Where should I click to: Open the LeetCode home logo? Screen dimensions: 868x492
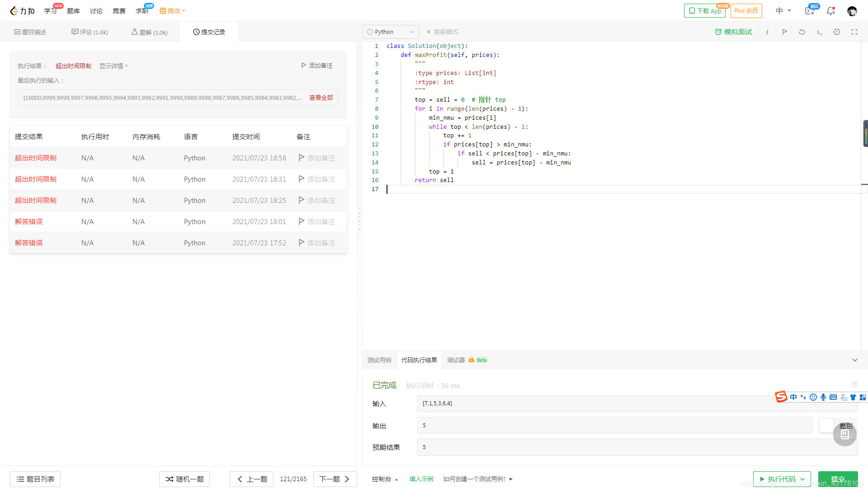coord(22,11)
